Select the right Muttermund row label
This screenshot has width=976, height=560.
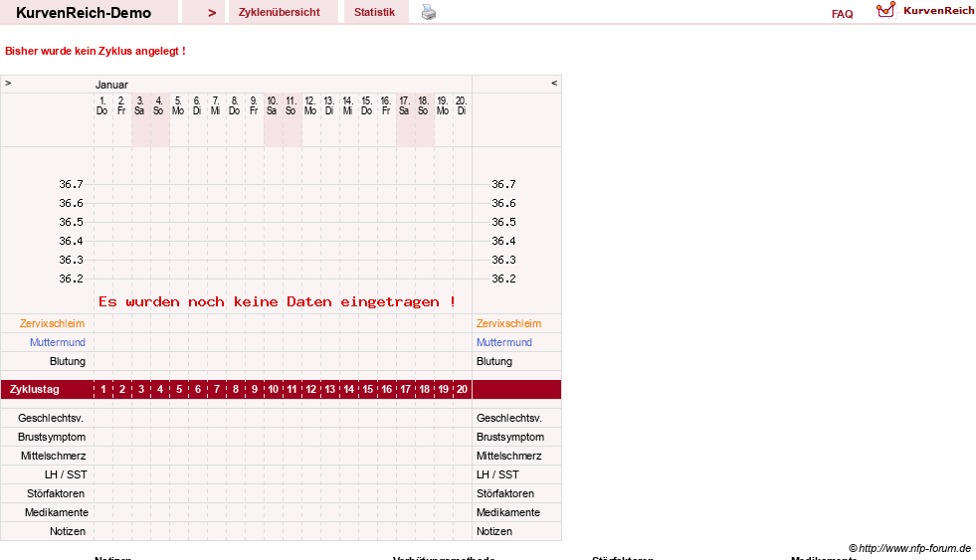click(504, 342)
